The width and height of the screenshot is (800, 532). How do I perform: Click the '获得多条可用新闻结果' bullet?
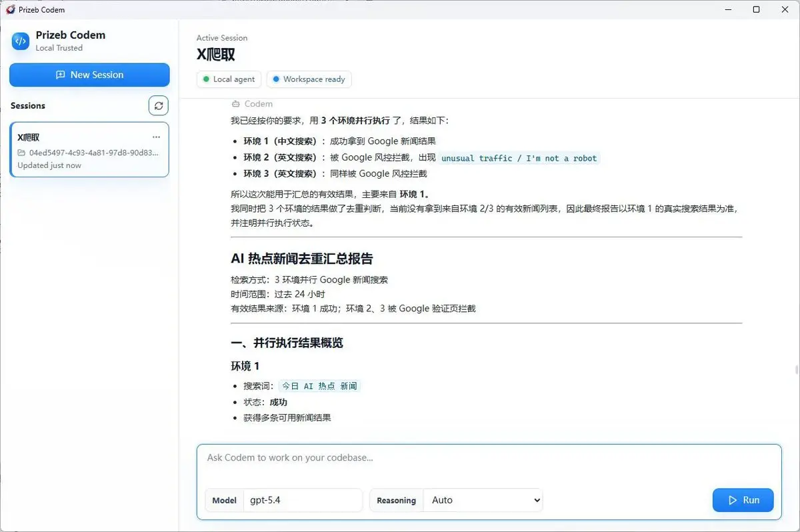(287, 418)
